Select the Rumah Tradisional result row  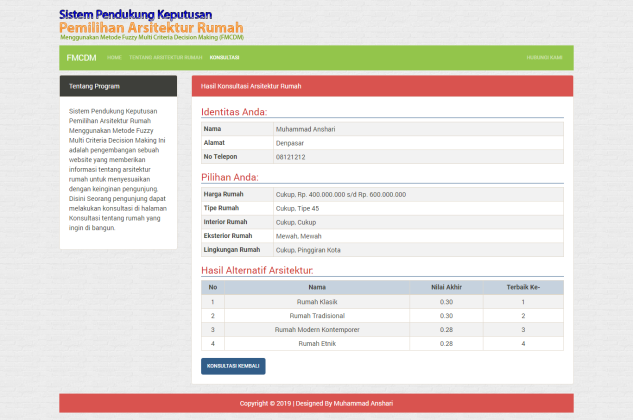coord(317,315)
